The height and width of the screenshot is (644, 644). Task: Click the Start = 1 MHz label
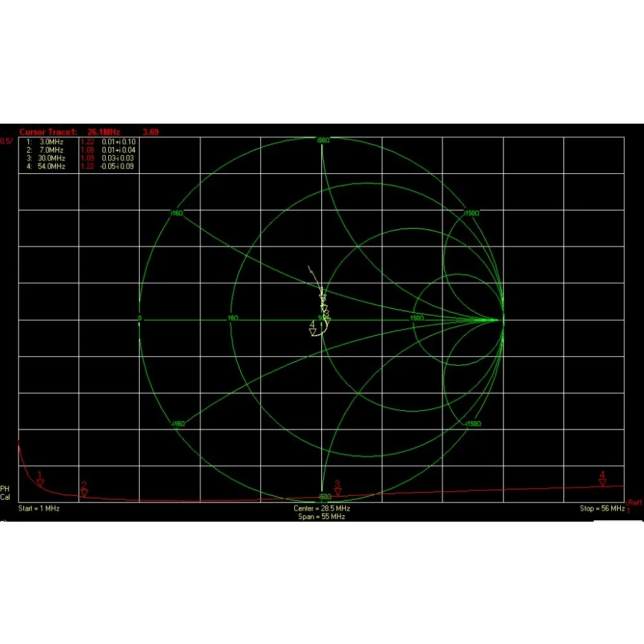click(x=39, y=509)
